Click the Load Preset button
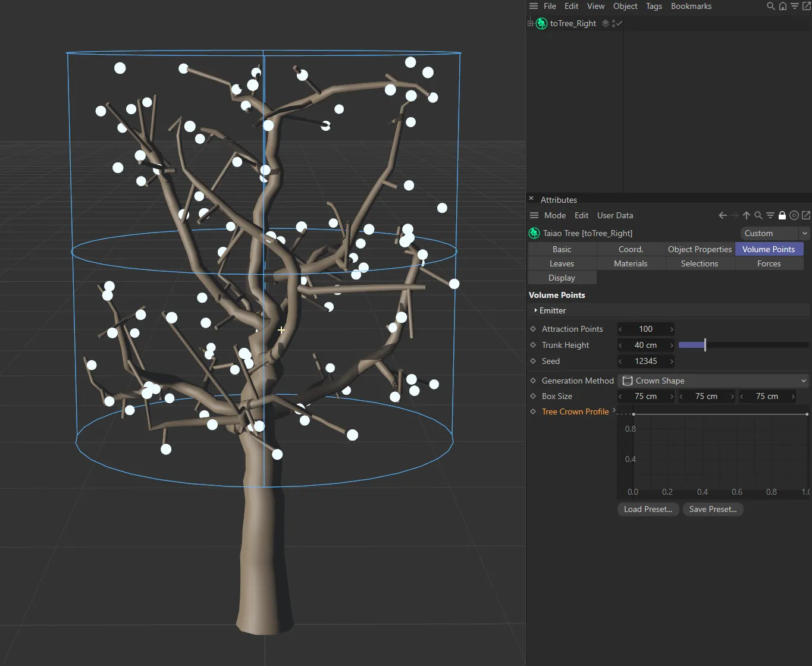This screenshot has width=812, height=666. tap(648, 510)
